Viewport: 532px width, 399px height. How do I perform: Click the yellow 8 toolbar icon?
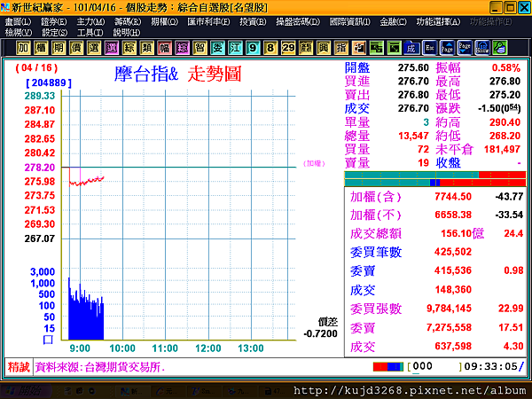click(x=270, y=48)
